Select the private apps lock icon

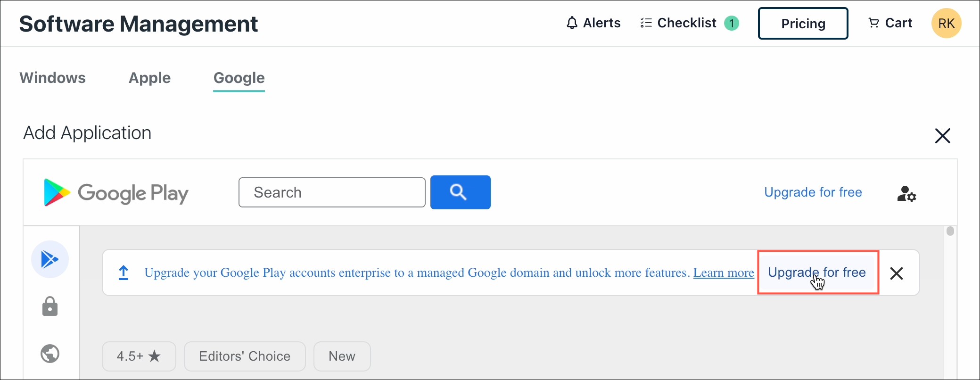[x=50, y=306]
